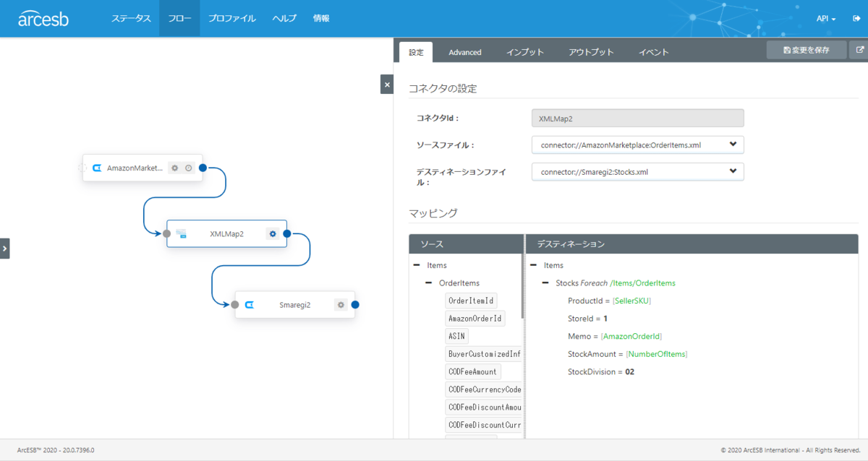Click the StoreId = 1 mapping
Image resolution: width=868 pixels, height=461 pixels.
(x=587, y=318)
